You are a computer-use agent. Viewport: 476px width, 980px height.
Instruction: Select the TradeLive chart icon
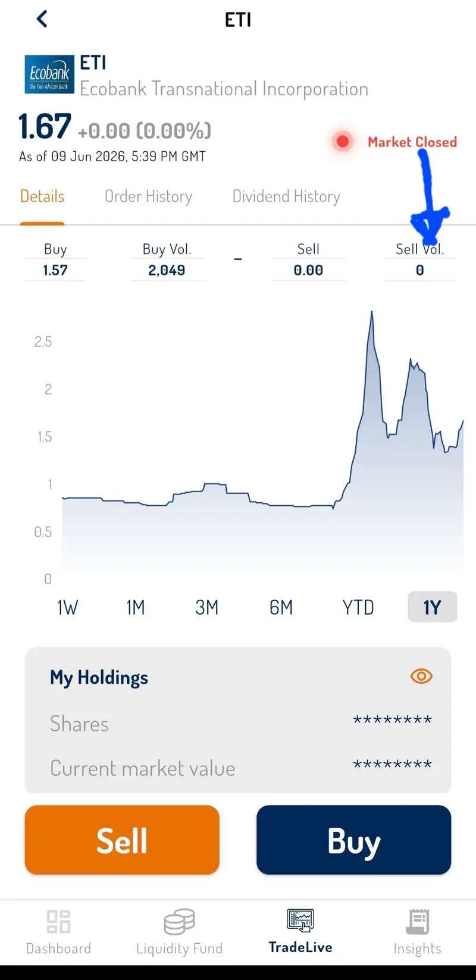click(x=300, y=920)
